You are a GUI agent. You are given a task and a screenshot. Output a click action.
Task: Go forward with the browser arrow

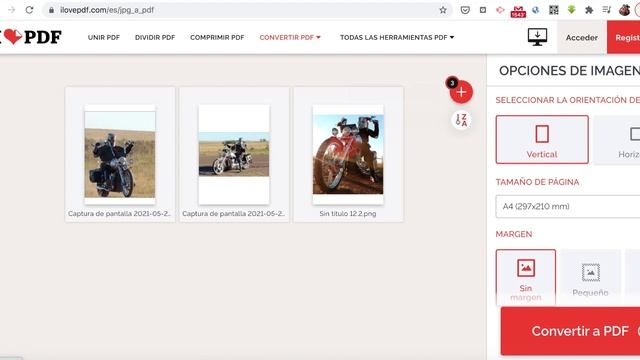click(11, 10)
